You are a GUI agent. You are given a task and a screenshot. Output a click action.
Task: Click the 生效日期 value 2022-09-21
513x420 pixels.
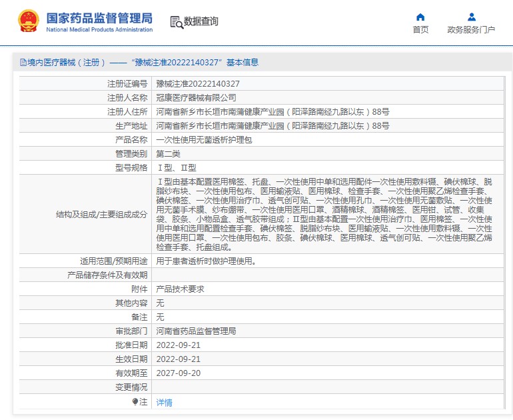[x=179, y=359]
